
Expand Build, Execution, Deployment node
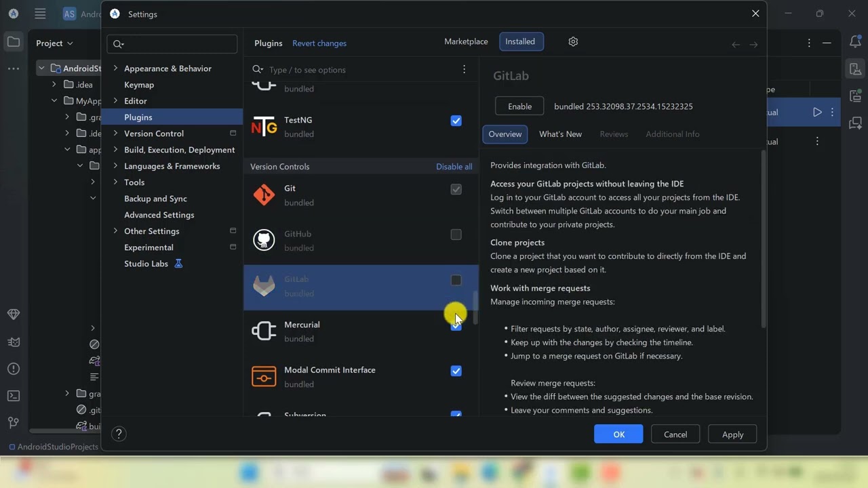(115, 150)
